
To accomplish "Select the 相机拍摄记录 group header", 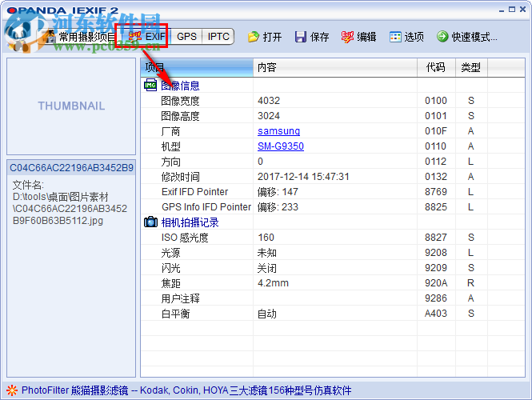I will pyautogui.click(x=190, y=222).
